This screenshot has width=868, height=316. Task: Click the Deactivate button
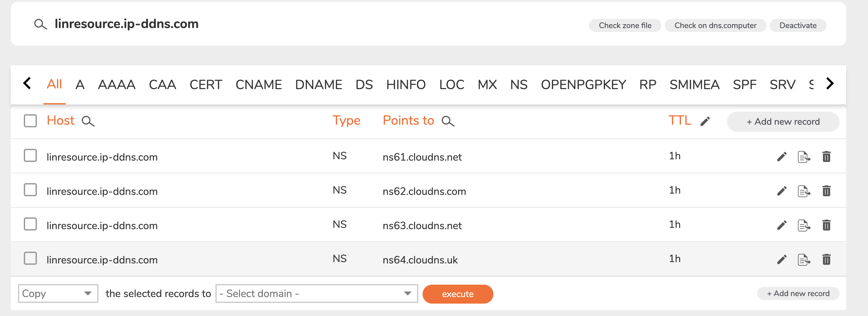point(798,26)
